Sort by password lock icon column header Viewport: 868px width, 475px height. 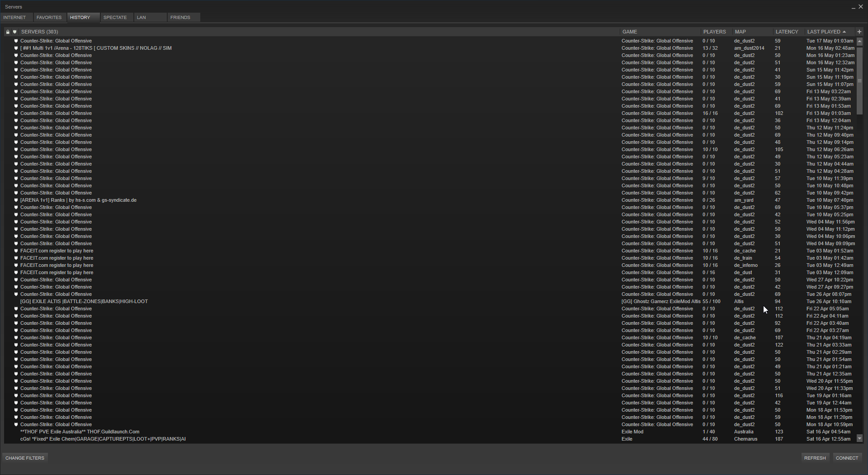8,32
